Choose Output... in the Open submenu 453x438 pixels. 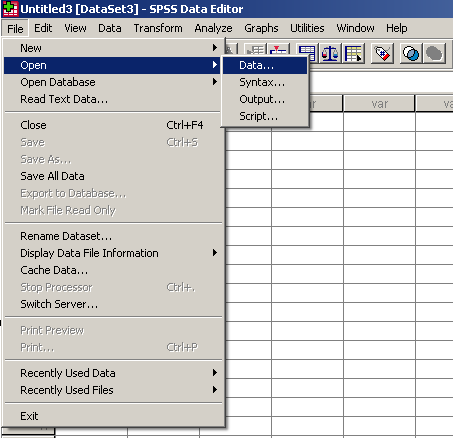[x=265, y=99]
